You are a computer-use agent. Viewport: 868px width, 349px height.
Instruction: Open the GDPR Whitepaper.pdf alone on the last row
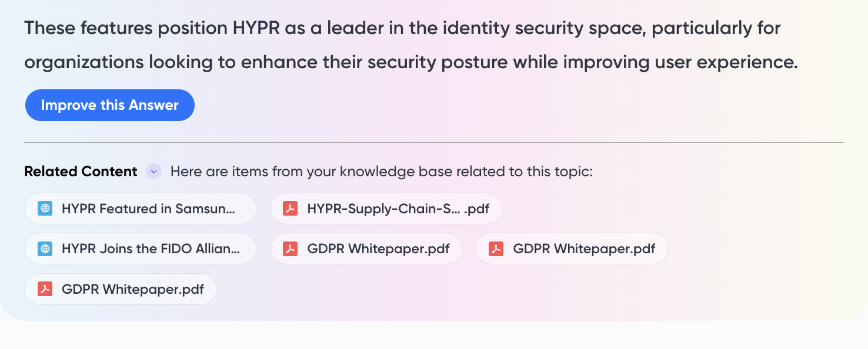[121, 289]
